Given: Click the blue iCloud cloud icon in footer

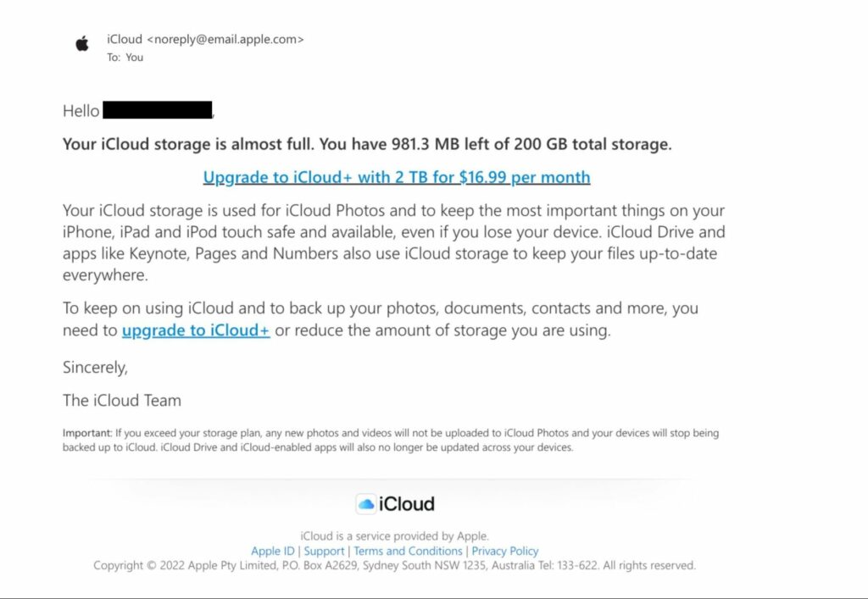Looking at the screenshot, I should tap(366, 504).
